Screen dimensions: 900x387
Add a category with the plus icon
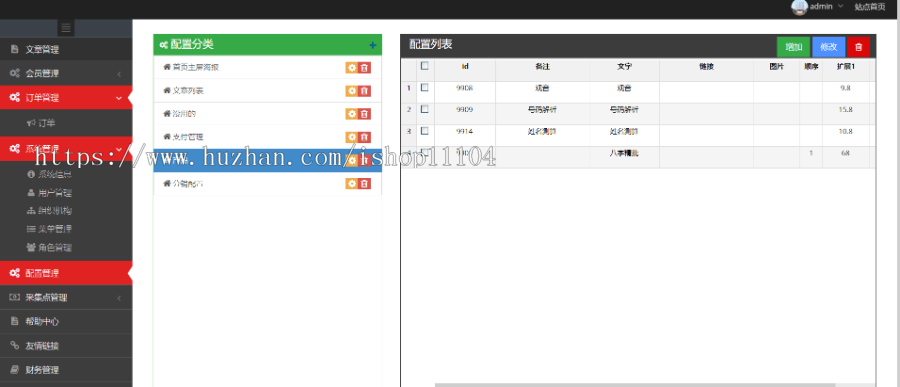point(373,45)
